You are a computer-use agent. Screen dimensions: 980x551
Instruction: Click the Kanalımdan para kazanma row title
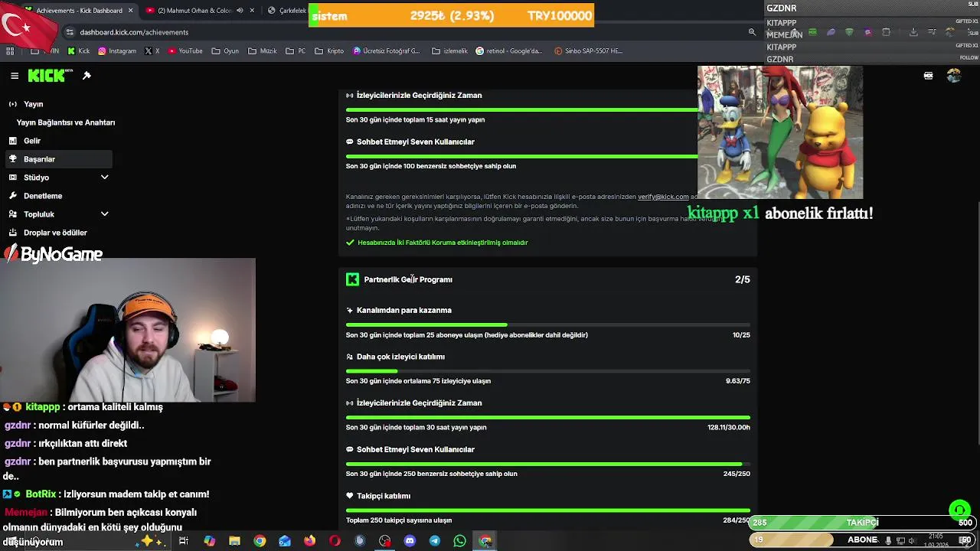pos(403,310)
